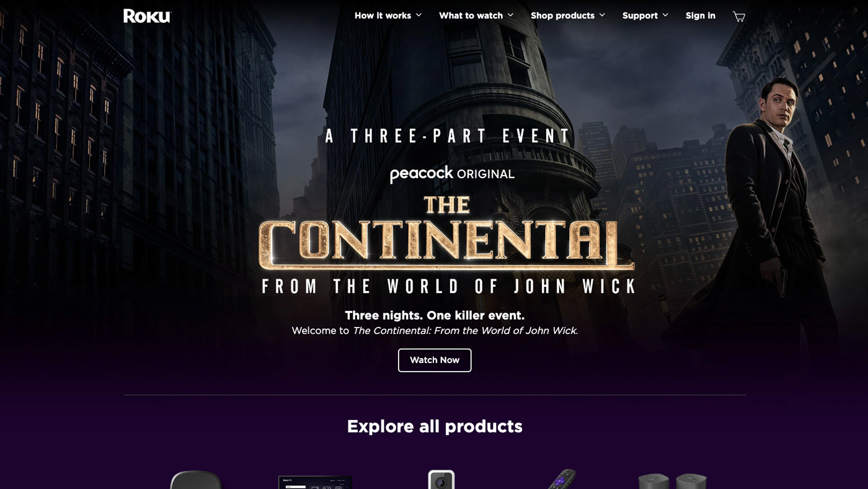
Task: Select the Roku wireless speakers image
Action: click(673, 481)
